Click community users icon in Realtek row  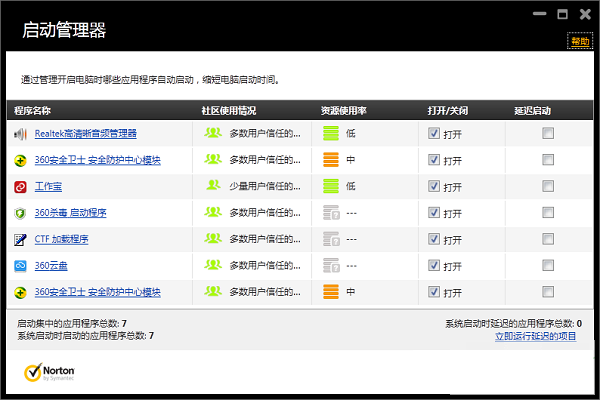coord(212,133)
